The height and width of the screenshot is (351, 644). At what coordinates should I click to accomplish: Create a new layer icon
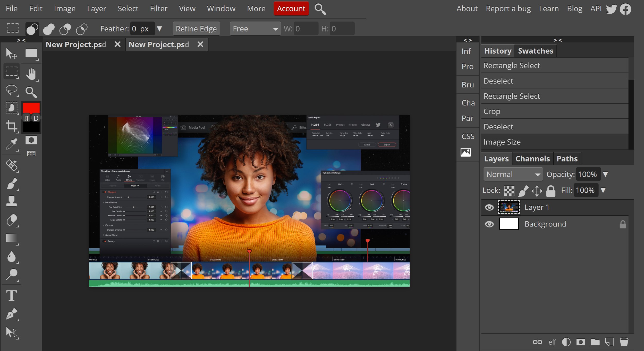pyautogui.click(x=609, y=342)
